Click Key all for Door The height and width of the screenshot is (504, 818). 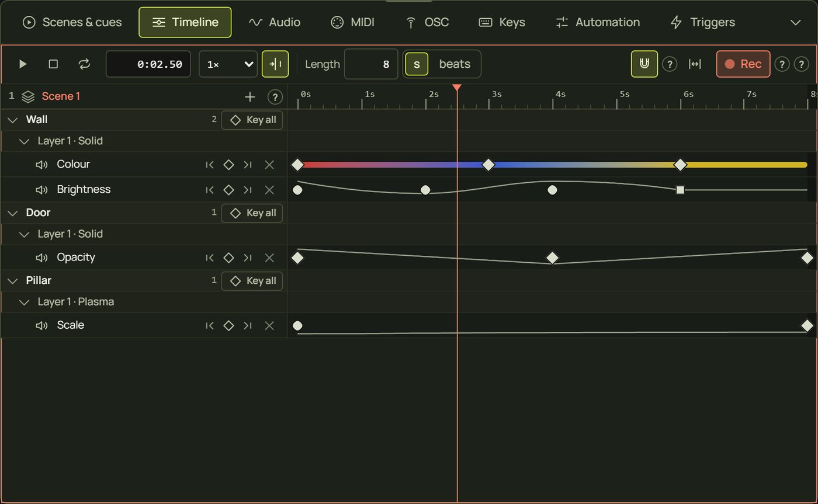(252, 213)
